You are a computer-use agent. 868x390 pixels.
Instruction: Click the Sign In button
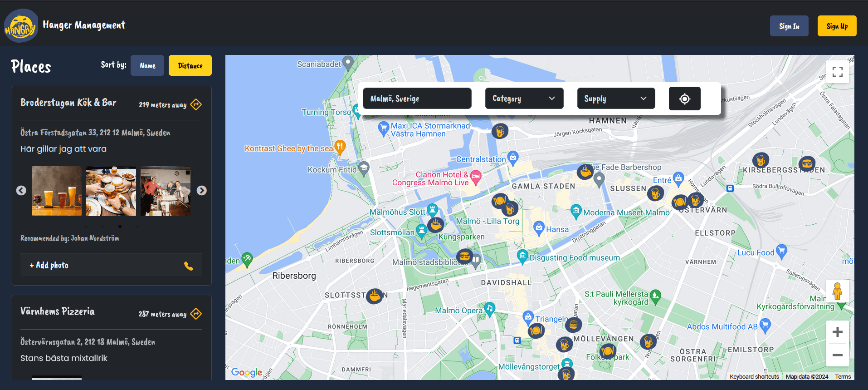pyautogui.click(x=789, y=26)
